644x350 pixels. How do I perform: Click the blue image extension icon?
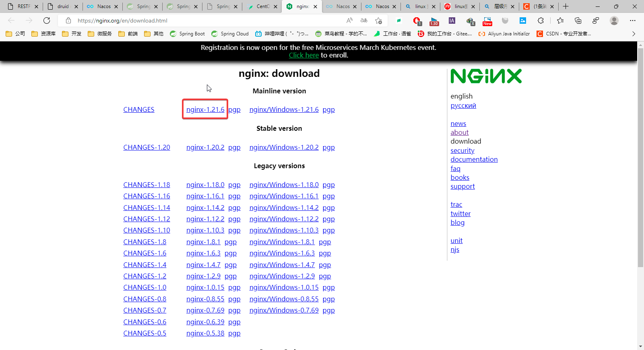[x=523, y=21]
